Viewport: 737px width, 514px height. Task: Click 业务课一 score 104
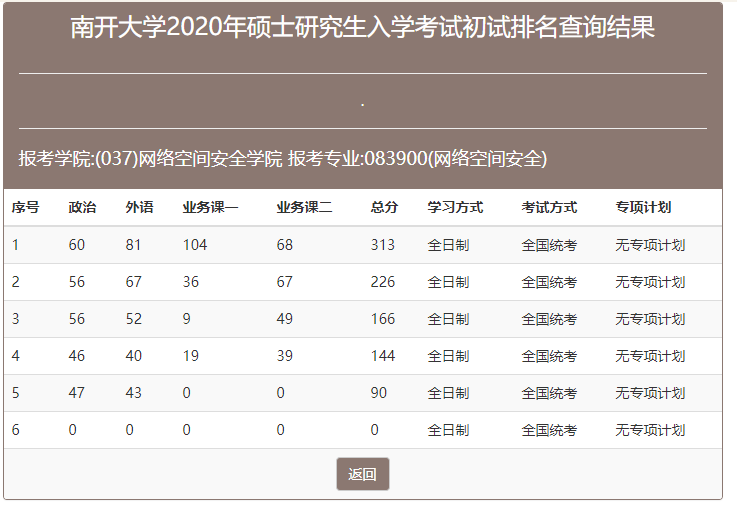pyautogui.click(x=195, y=245)
